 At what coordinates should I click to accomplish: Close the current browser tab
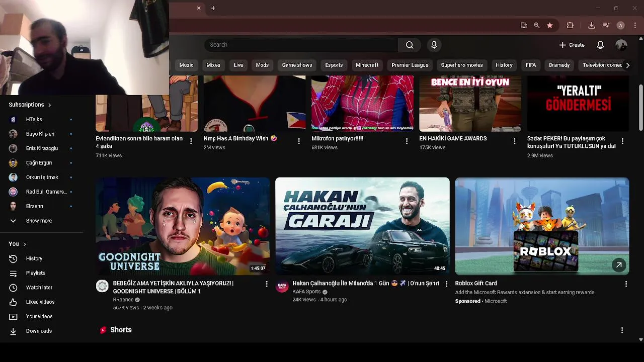click(199, 8)
